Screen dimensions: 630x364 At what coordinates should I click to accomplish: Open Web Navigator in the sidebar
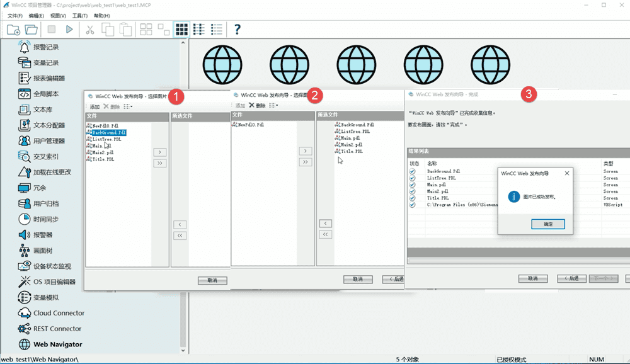[58, 344]
